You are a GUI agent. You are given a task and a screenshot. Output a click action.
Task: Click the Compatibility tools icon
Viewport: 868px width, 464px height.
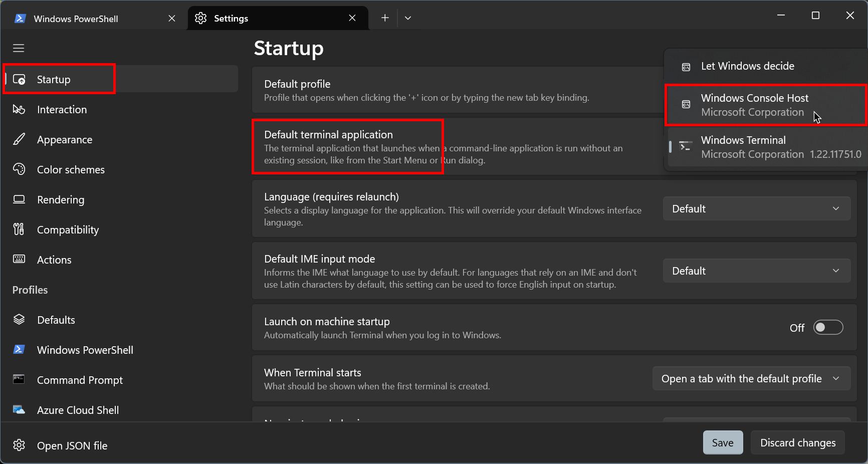point(19,229)
